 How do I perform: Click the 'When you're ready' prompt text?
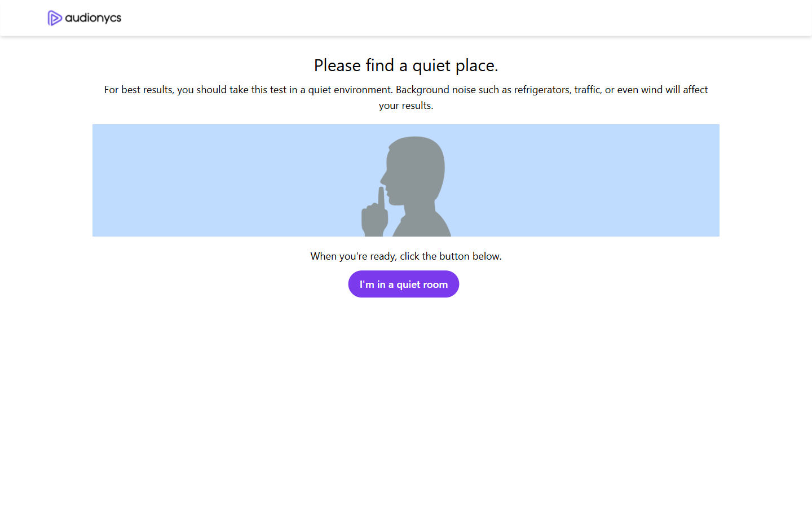405,256
